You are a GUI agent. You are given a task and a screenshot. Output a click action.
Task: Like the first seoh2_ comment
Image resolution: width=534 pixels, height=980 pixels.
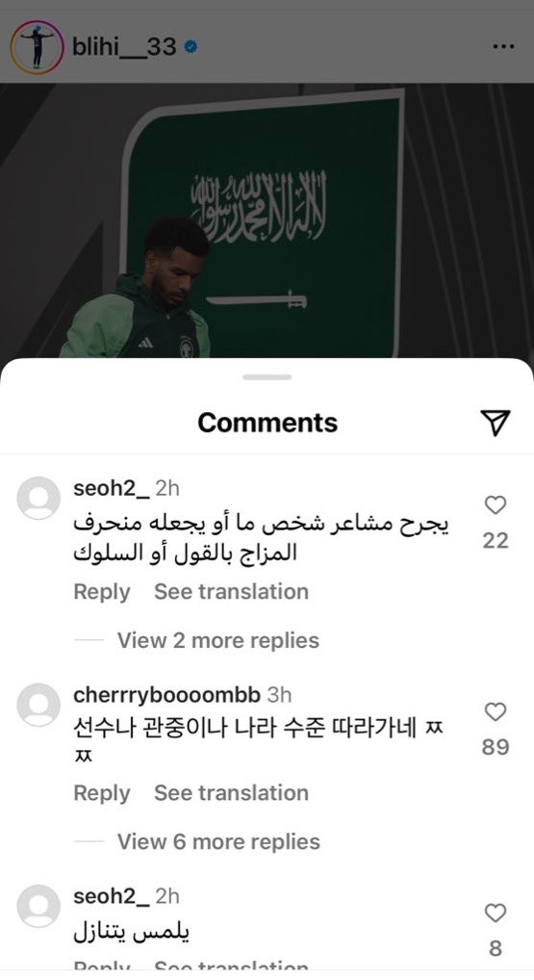click(x=496, y=505)
